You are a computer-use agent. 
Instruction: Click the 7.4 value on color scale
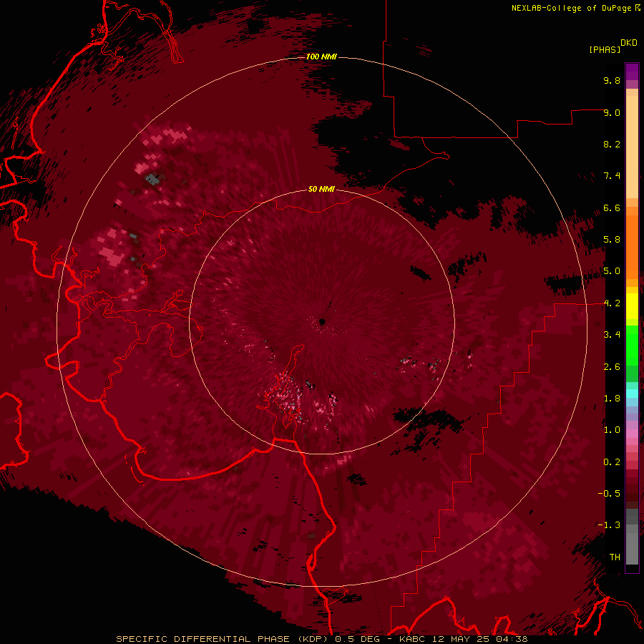pyautogui.click(x=612, y=176)
